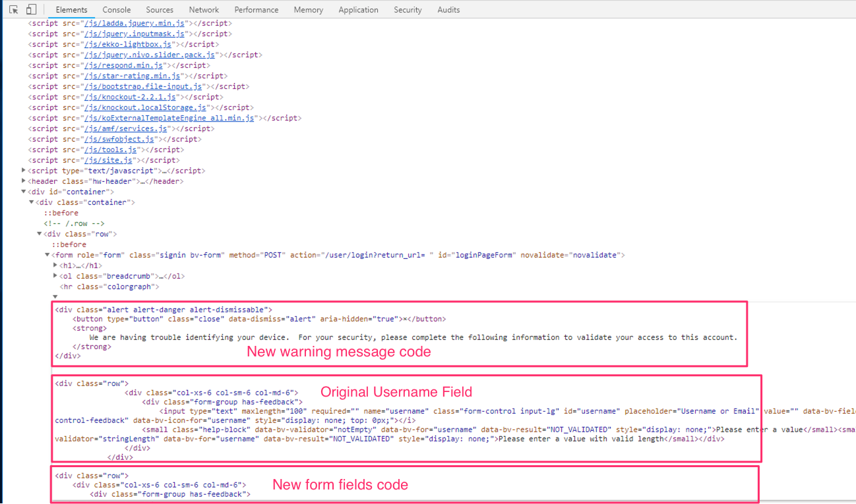Expand the h1 element node
Image resolution: width=856 pixels, height=504 pixels.
55,266
